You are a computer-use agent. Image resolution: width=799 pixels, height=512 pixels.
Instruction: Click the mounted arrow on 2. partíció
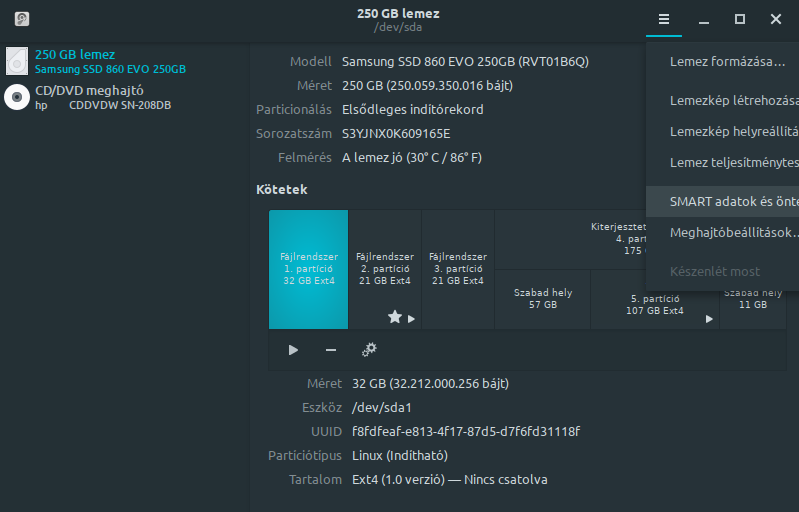click(x=411, y=319)
